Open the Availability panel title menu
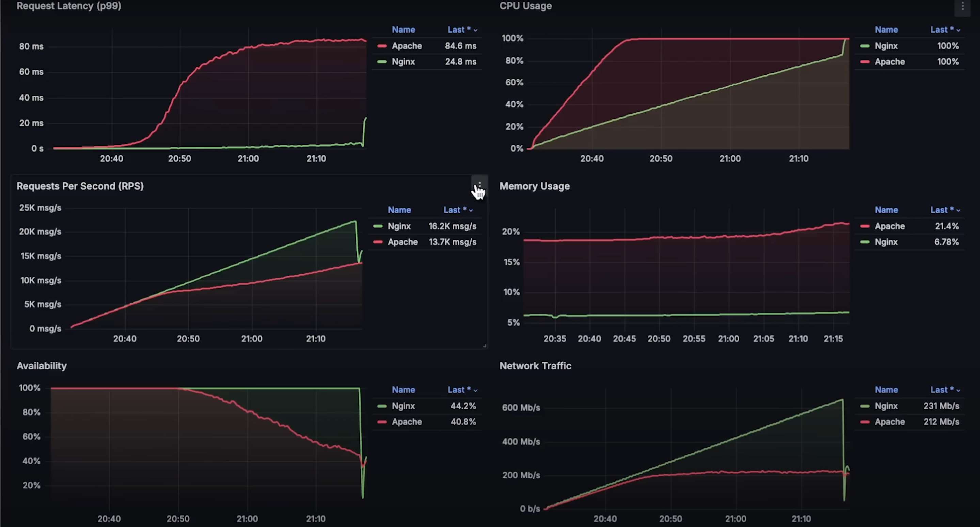The height and width of the screenshot is (527, 980). 42,366
